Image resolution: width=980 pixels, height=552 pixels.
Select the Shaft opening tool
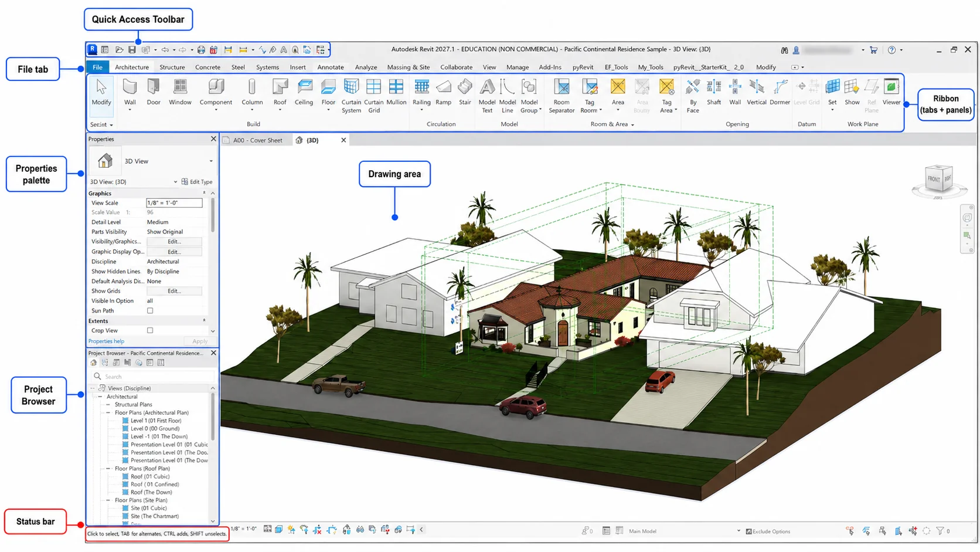(x=714, y=93)
